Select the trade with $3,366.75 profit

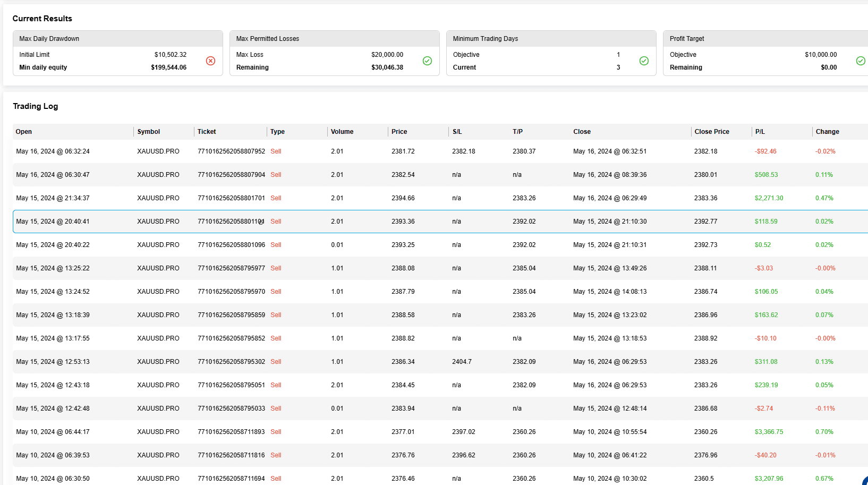point(440,432)
